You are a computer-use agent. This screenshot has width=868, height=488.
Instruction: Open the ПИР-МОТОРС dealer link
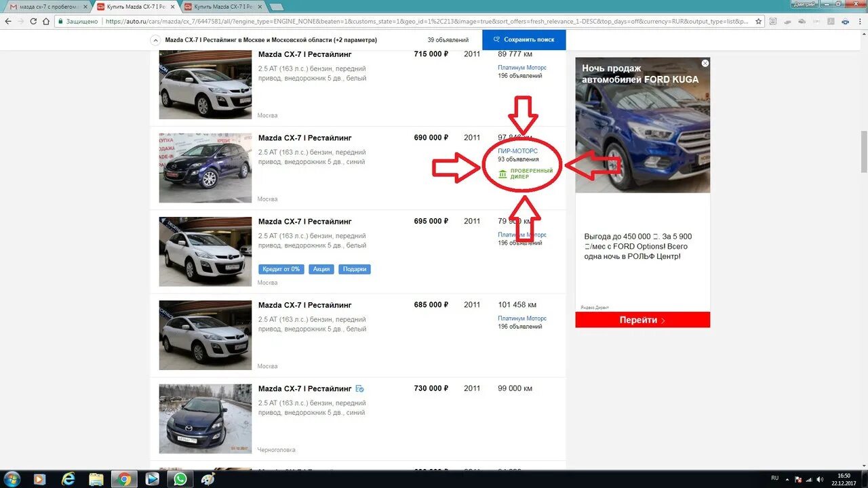click(517, 151)
